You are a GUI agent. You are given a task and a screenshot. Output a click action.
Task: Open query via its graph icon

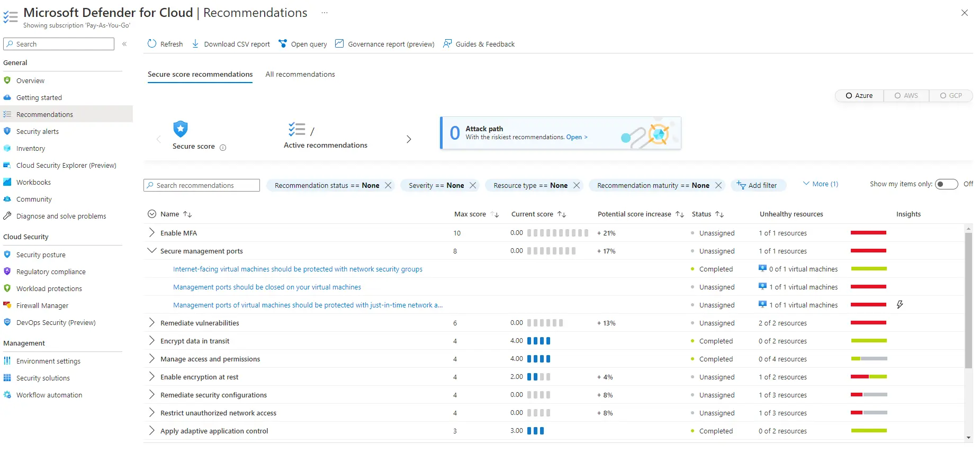tap(283, 43)
